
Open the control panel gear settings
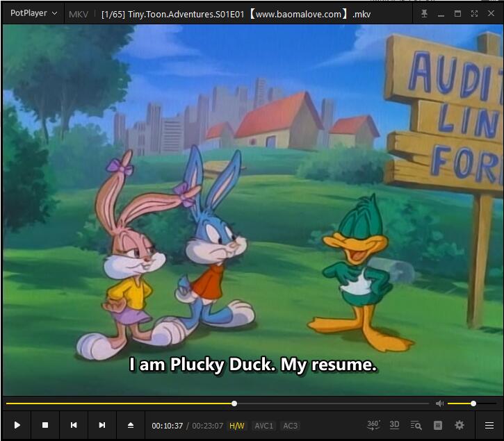(460, 425)
